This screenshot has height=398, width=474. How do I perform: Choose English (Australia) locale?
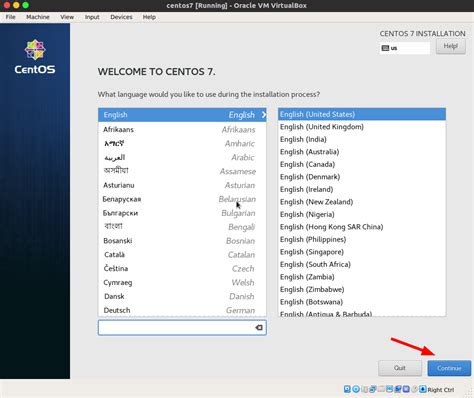[x=362, y=152]
